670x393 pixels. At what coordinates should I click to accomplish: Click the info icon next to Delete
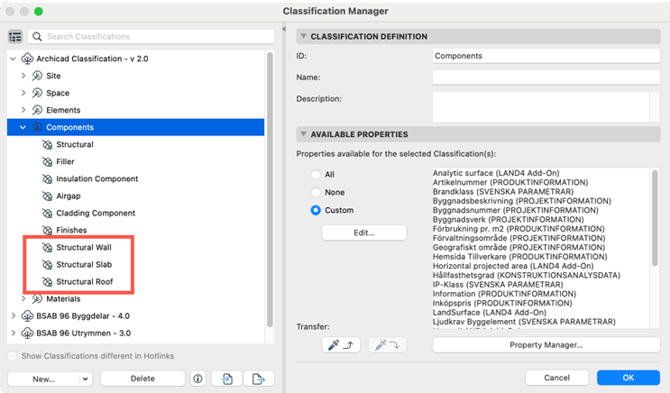coord(198,378)
